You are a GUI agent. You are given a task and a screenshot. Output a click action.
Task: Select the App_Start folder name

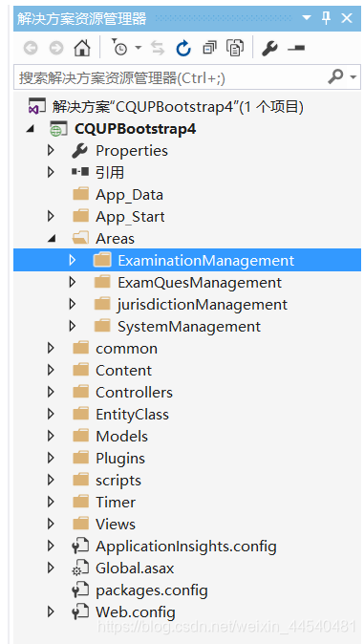point(130,217)
